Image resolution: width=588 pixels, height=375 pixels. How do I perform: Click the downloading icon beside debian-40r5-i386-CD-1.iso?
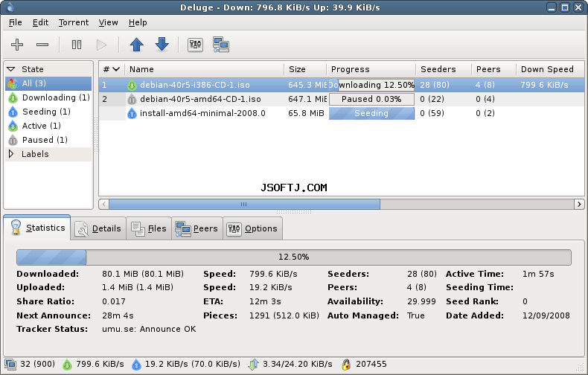tap(132, 85)
